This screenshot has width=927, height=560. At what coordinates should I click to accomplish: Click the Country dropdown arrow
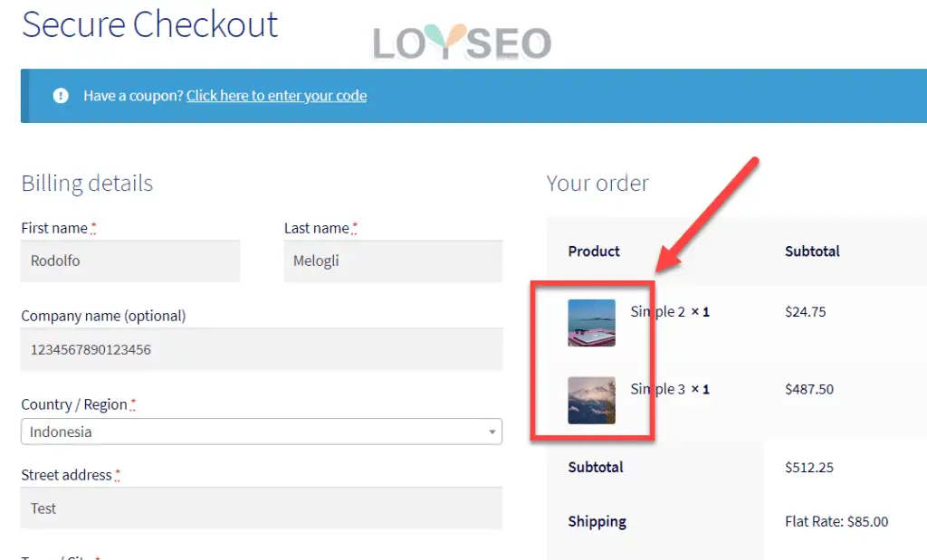pos(492,432)
